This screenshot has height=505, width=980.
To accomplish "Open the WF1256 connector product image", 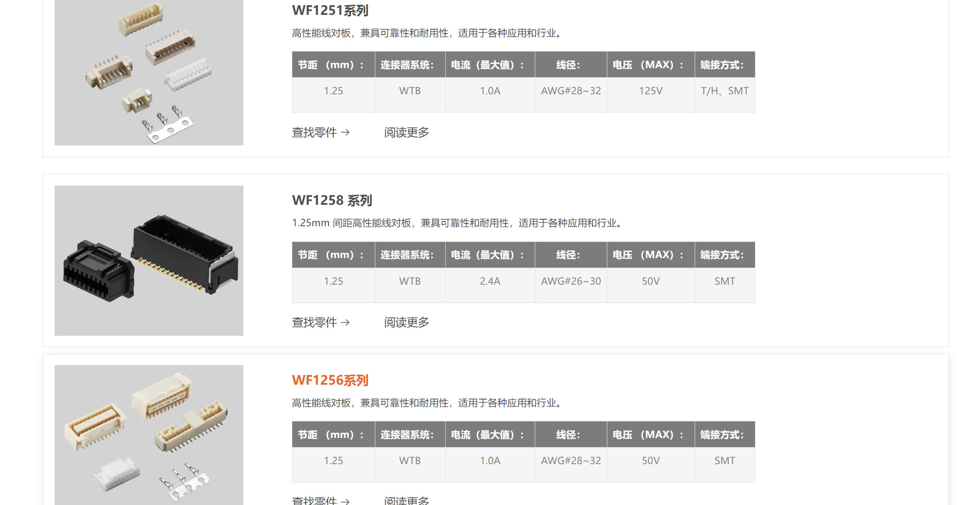I will (149, 435).
